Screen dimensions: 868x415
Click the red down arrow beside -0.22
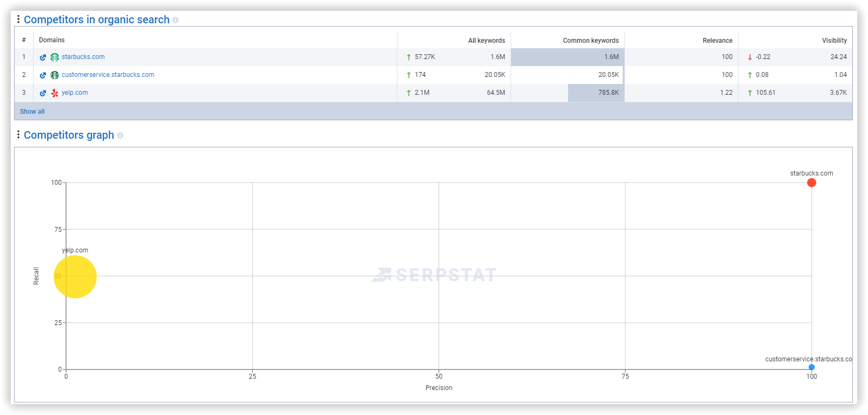[750, 57]
